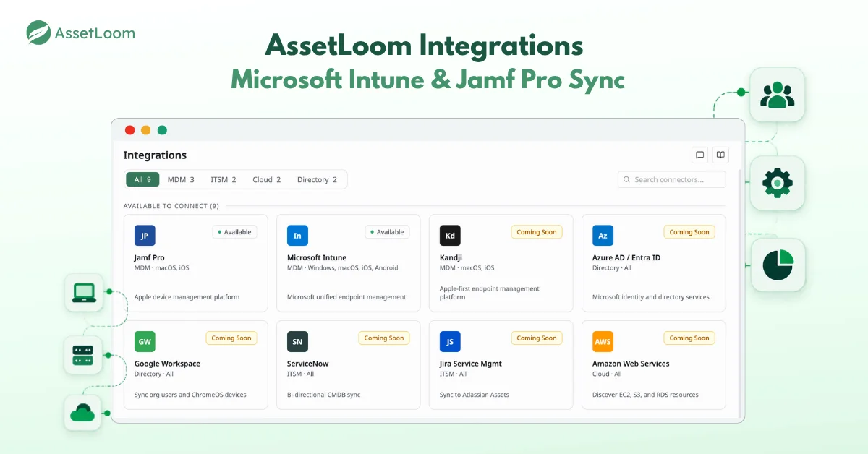Click the red close window dot
The width and height of the screenshot is (868, 454).
coord(130,130)
